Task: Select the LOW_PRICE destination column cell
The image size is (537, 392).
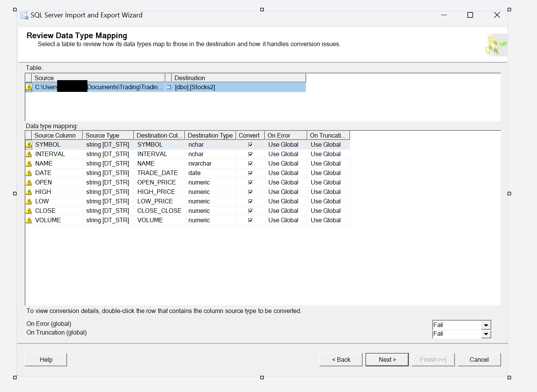Action: (159, 201)
